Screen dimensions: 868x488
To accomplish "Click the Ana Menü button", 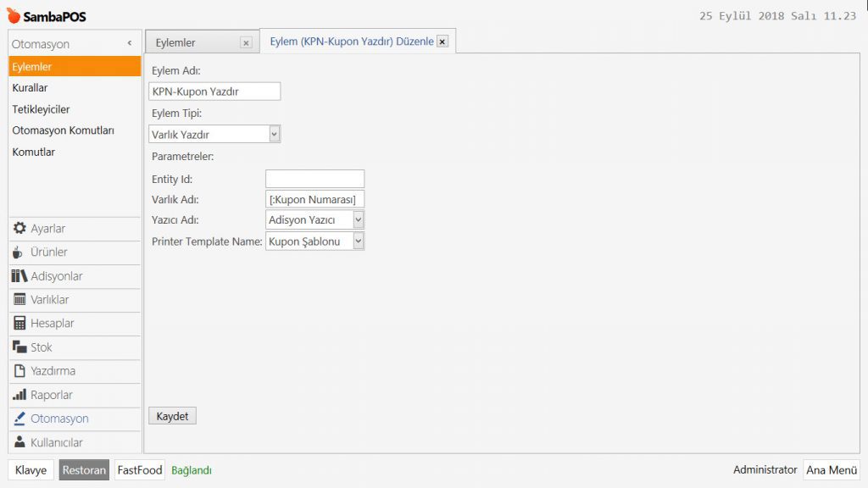I will (x=831, y=470).
